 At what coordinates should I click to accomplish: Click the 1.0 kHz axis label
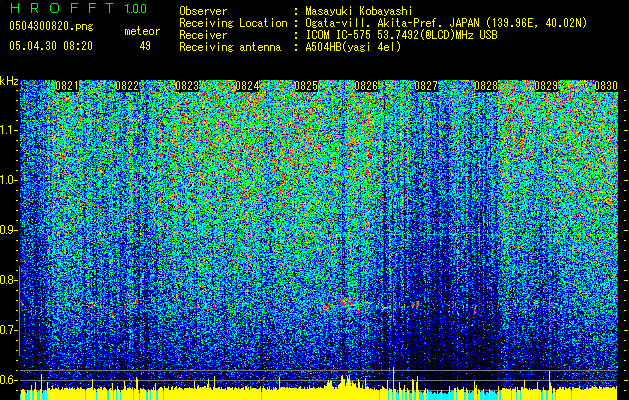pos(9,181)
